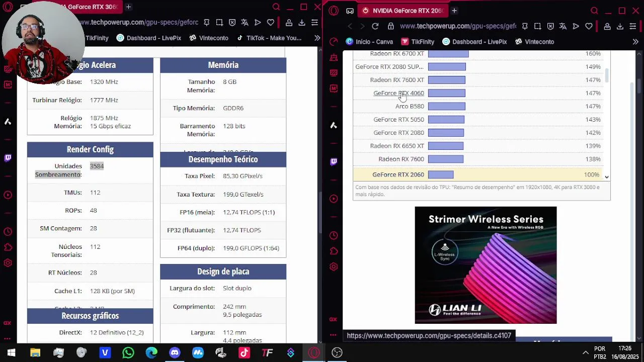Go back in the right browser window

350,26
